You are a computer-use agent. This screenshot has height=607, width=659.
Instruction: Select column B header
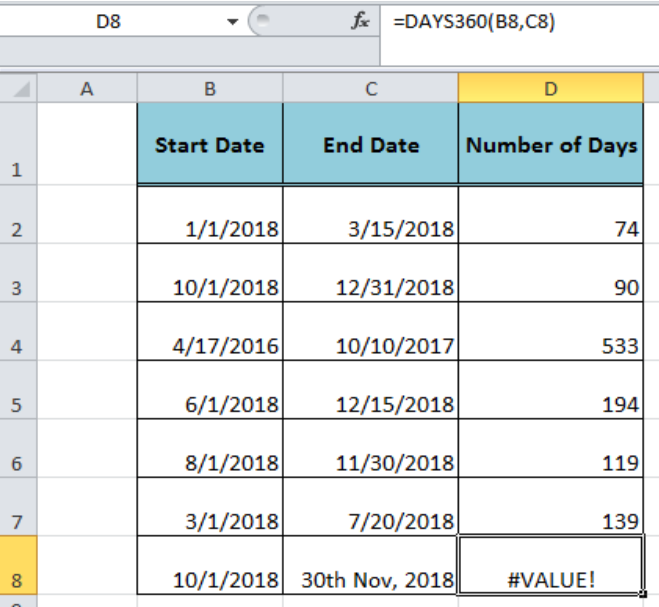[x=210, y=88]
